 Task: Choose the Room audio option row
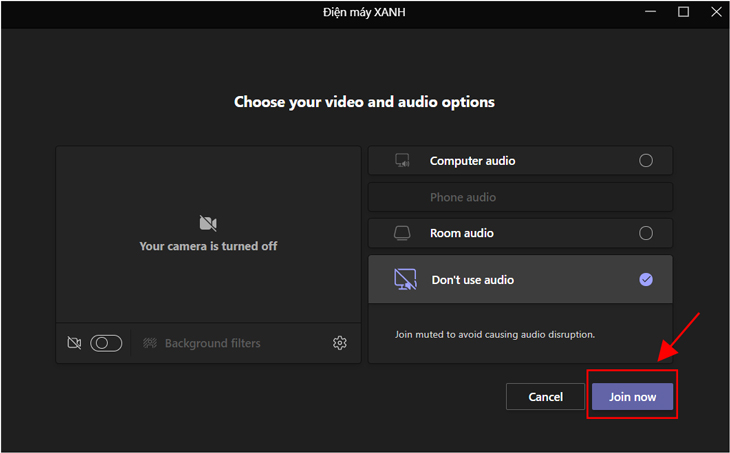coord(520,233)
